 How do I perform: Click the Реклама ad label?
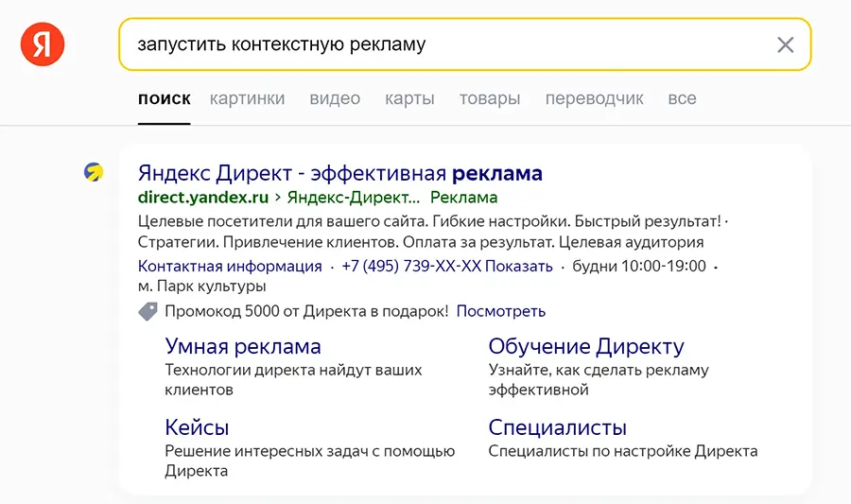point(464,198)
